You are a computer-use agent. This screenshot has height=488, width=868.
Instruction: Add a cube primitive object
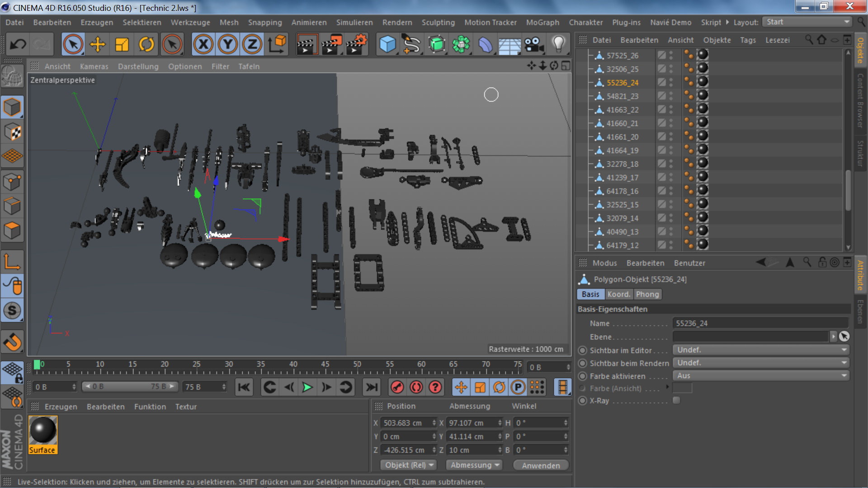click(x=387, y=44)
